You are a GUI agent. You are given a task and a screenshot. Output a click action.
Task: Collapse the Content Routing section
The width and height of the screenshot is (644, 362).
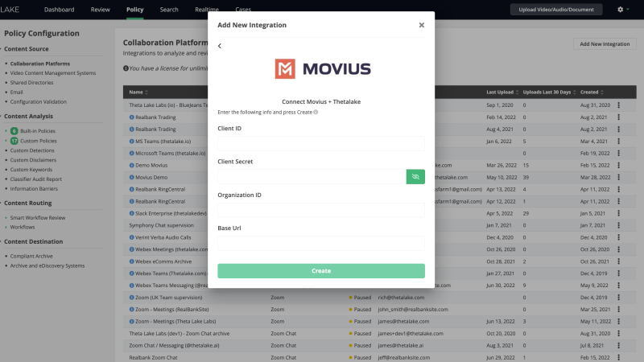point(28,203)
